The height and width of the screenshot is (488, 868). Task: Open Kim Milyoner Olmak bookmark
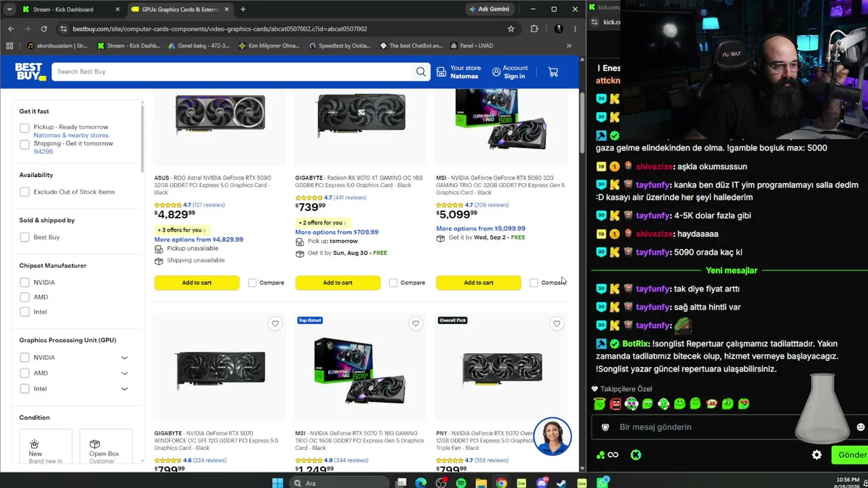point(269,45)
